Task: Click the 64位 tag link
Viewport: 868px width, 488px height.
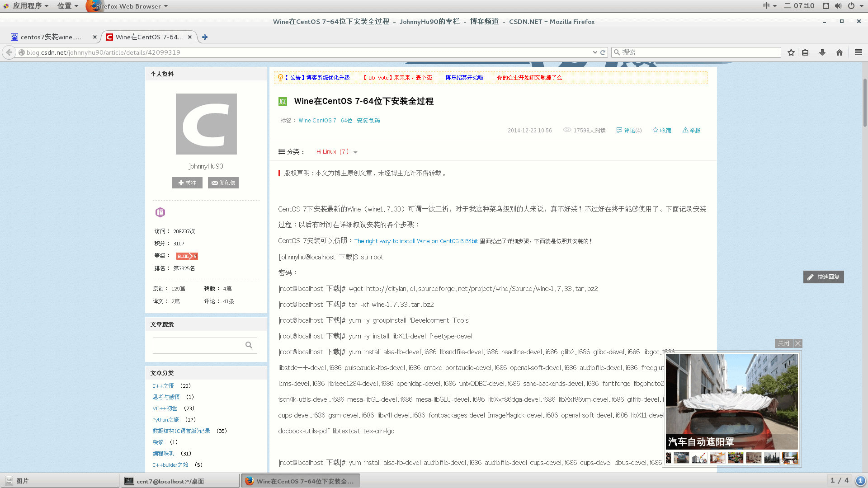Action: coord(347,121)
